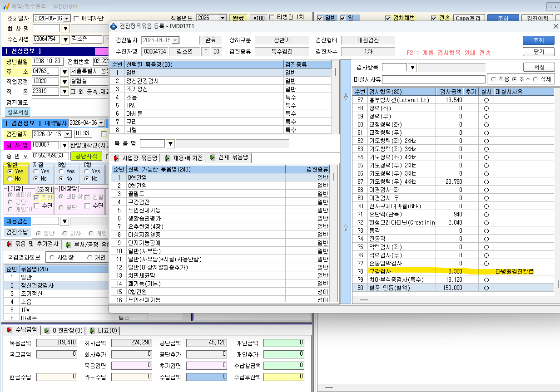Screen dimensions: 560x392
Task: Click the 닫기 button
Action: pos(539,52)
